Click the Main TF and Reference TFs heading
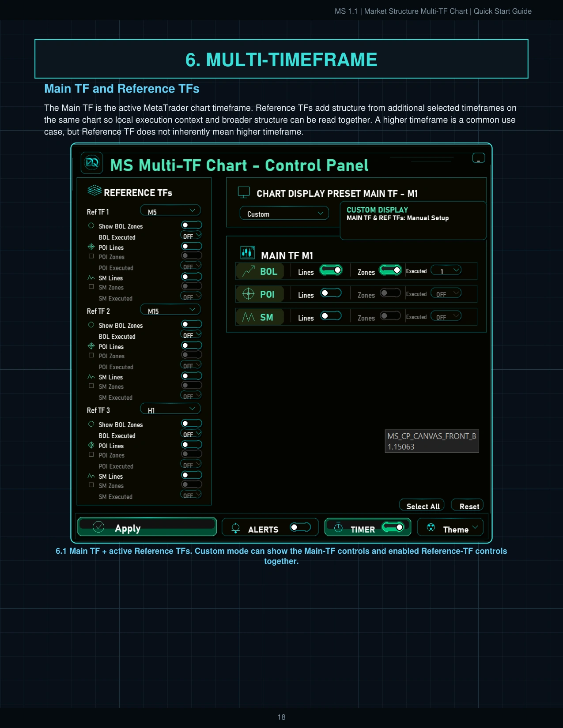 pyautogui.click(x=122, y=89)
